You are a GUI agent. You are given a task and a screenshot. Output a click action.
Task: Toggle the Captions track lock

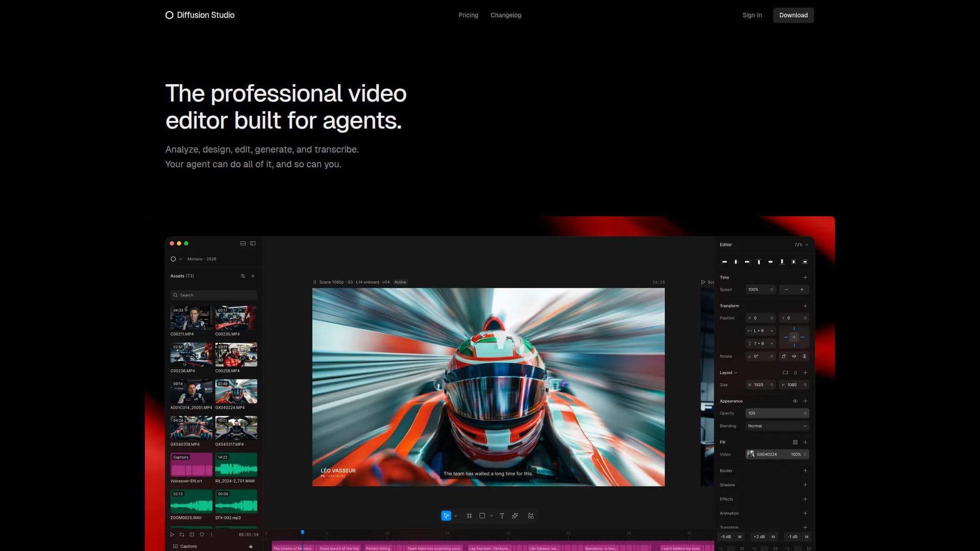click(251, 546)
